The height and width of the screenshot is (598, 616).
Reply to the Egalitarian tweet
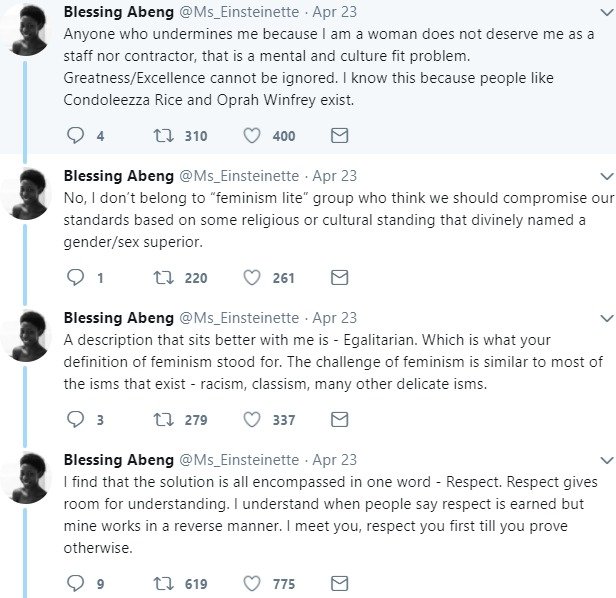pyautogui.click(x=74, y=419)
